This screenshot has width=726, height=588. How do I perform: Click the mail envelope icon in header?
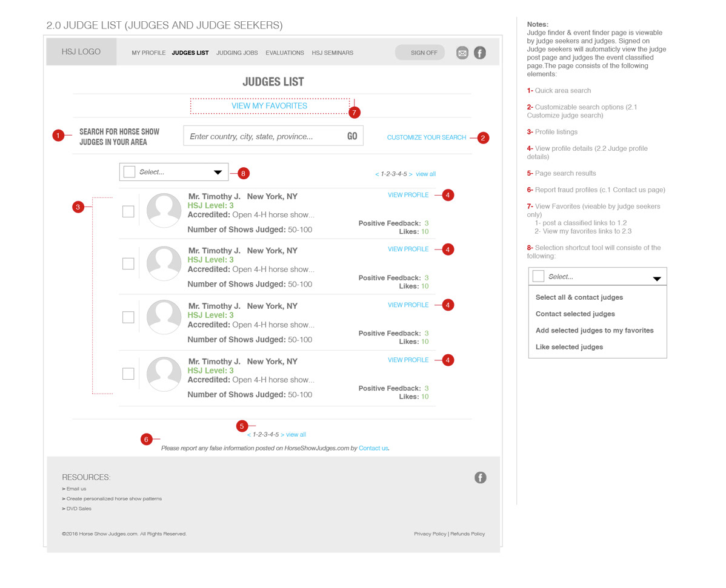pyautogui.click(x=462, y=53)
